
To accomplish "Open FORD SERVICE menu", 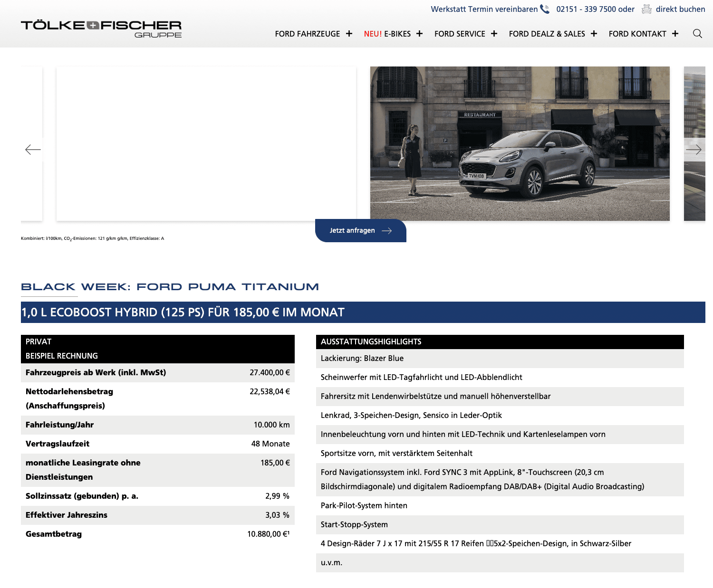I will coord(460,34).
